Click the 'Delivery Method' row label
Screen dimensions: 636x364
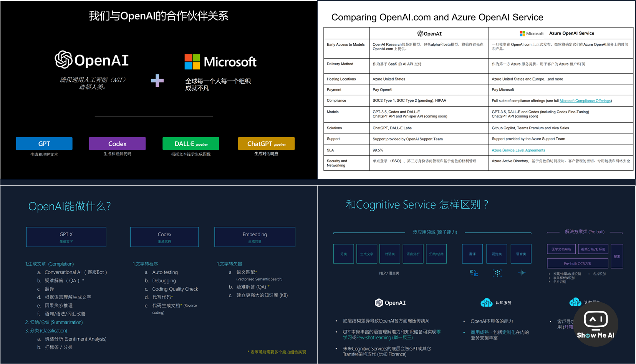[x=340, y=64]
